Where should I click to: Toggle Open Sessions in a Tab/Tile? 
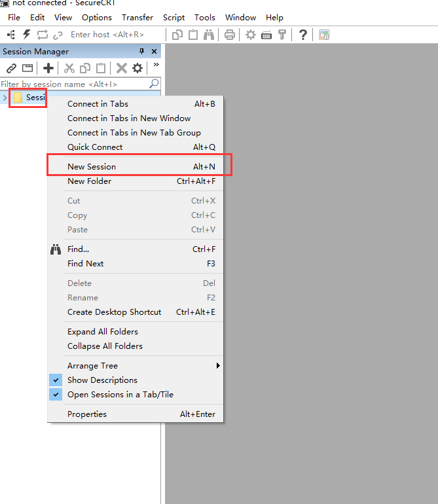(x=135, y=395)
